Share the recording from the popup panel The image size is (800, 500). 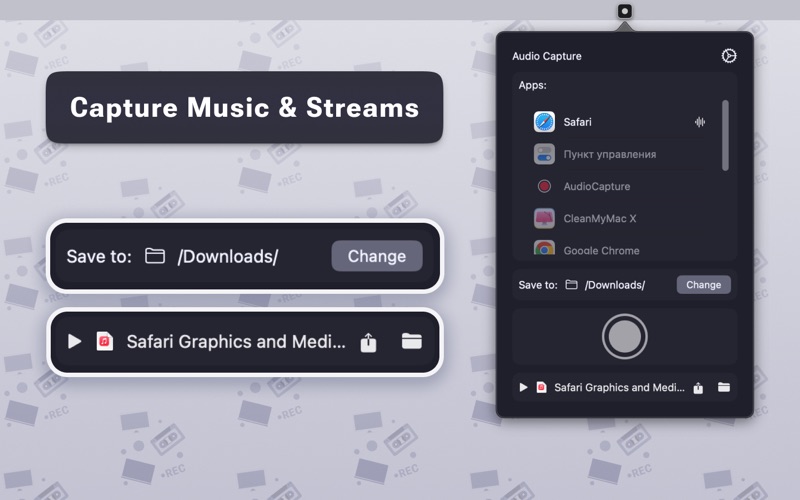pos(698,388)
